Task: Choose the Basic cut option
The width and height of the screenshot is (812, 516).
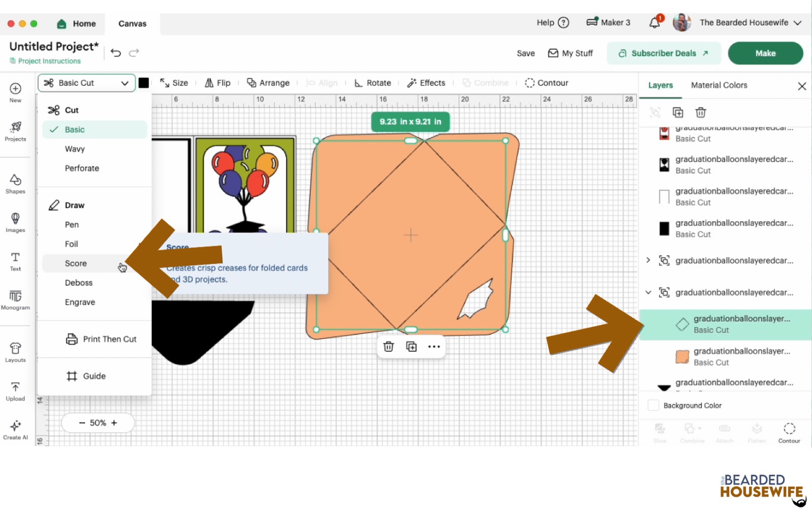Action: [95, 129]
